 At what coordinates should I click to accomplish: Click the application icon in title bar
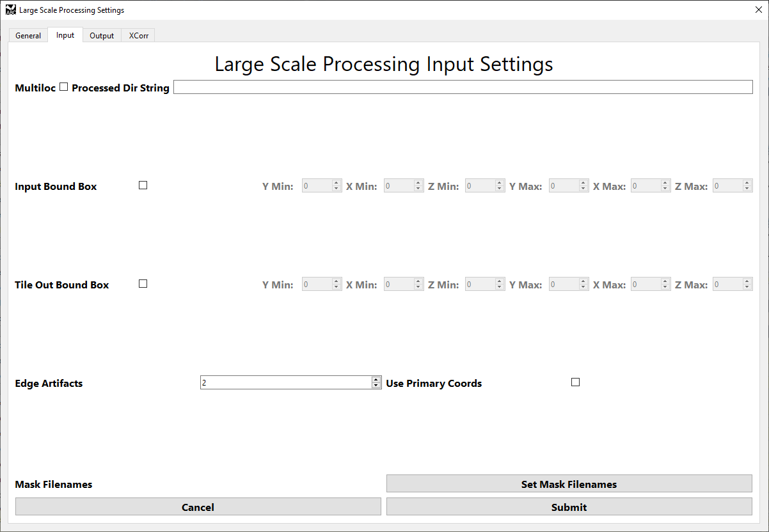(x=10, y=10)
